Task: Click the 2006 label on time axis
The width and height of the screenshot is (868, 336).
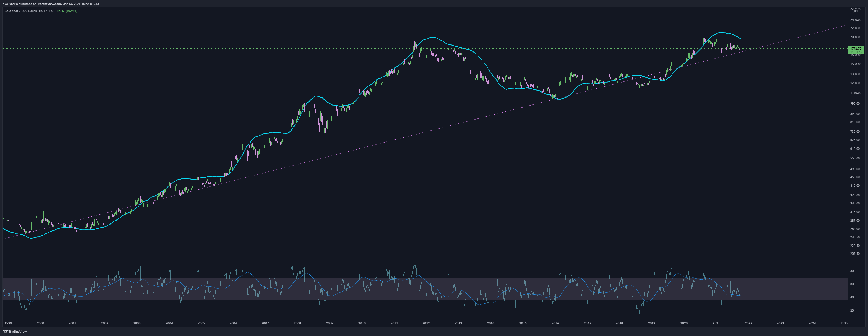Action: pos(233,324)
